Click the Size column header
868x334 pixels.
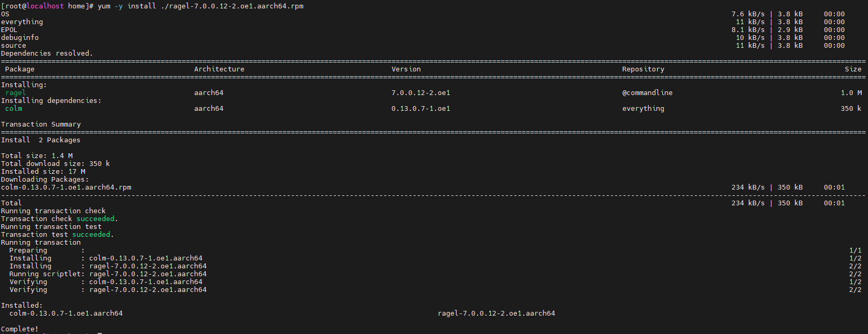853,69
